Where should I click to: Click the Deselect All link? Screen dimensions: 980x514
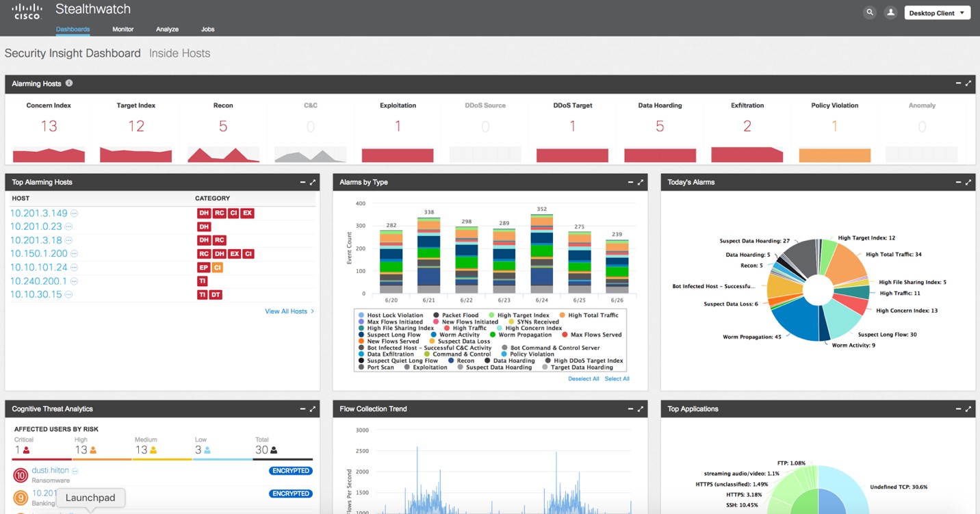coord(583,378)
